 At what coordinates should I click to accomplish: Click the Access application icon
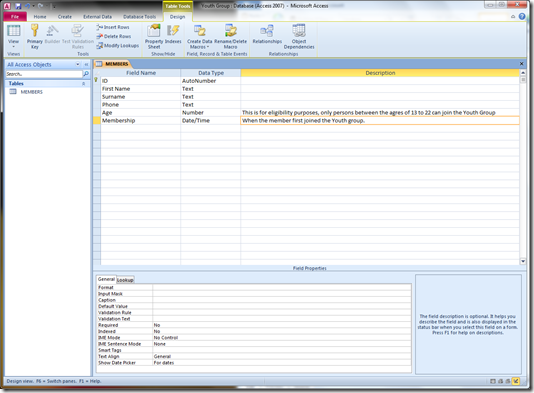click(7, 6)
